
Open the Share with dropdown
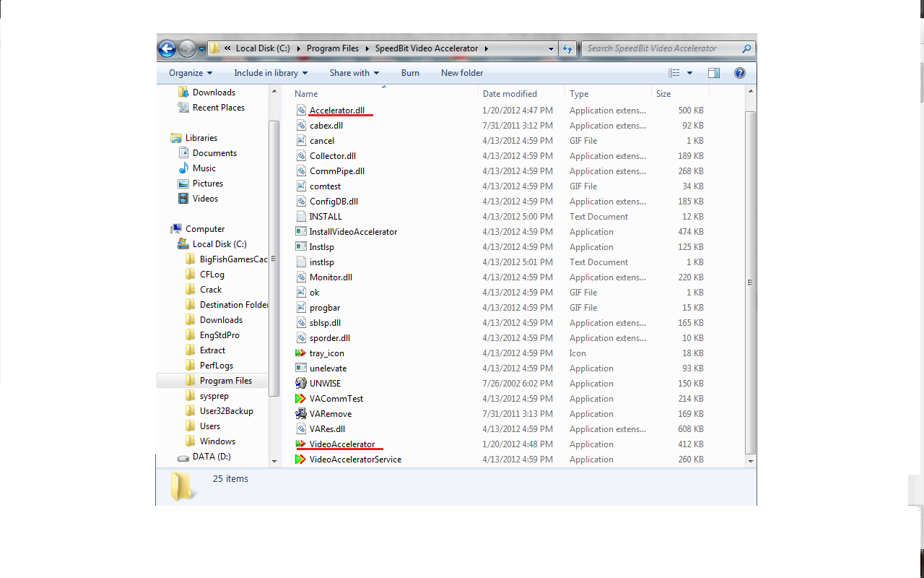point(354,73)
